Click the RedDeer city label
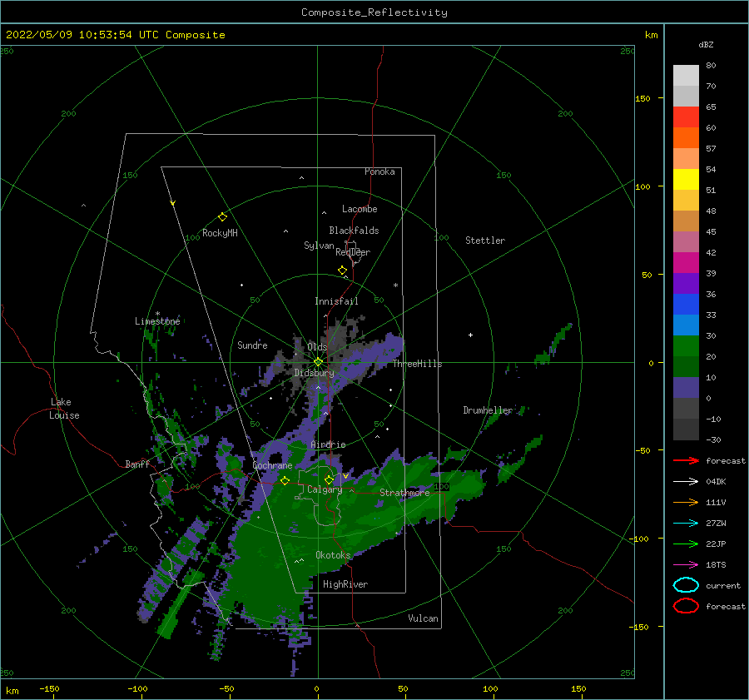This screenshot has height=700, width=749. pyautogui.click(x=353, y=252)
